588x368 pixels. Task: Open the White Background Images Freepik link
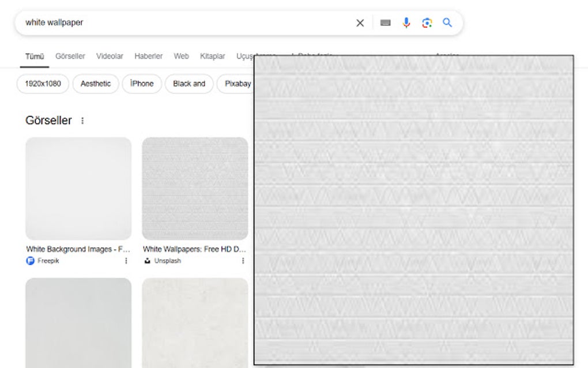(x=78, y=249)
